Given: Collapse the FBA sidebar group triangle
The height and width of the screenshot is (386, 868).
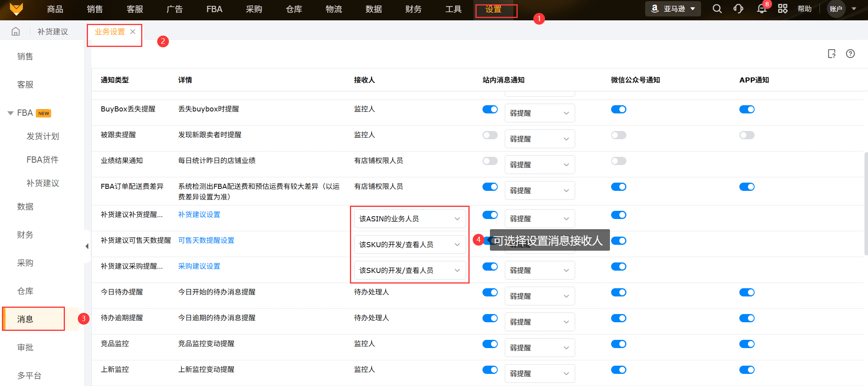Looking at the screenshot, I should 11,113.
